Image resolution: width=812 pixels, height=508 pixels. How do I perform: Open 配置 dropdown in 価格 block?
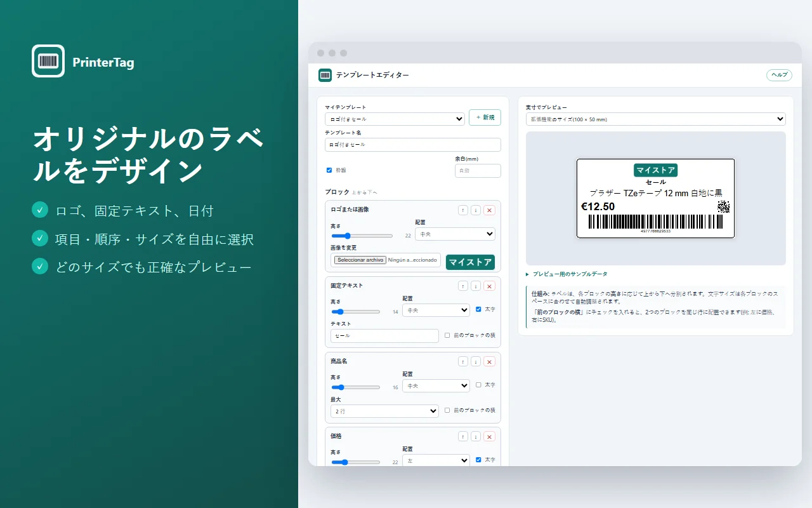tap(436, 460)
